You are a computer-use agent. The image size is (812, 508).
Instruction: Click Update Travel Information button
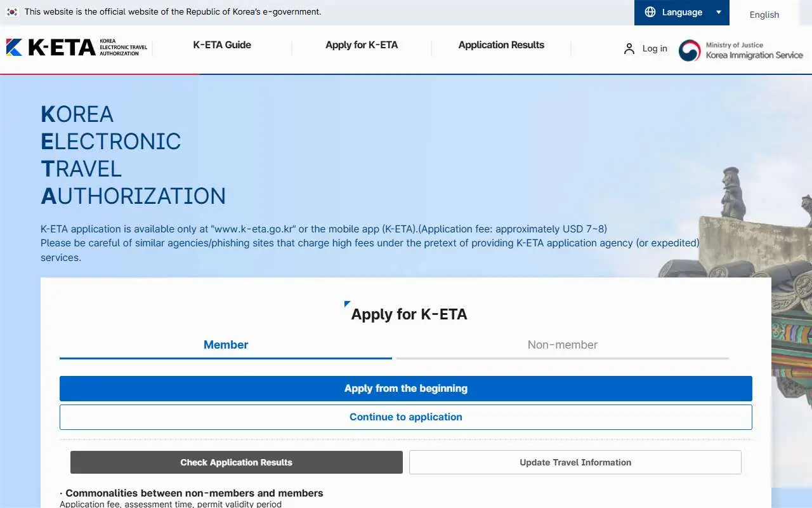(x=575, y=462)
